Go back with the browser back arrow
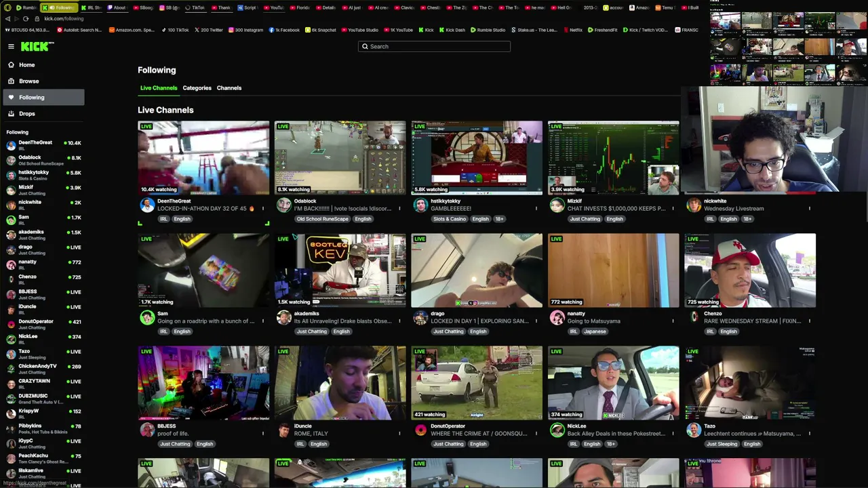This screenshot has height=488, width=868. pyautogui.click(x=7, y=19)
